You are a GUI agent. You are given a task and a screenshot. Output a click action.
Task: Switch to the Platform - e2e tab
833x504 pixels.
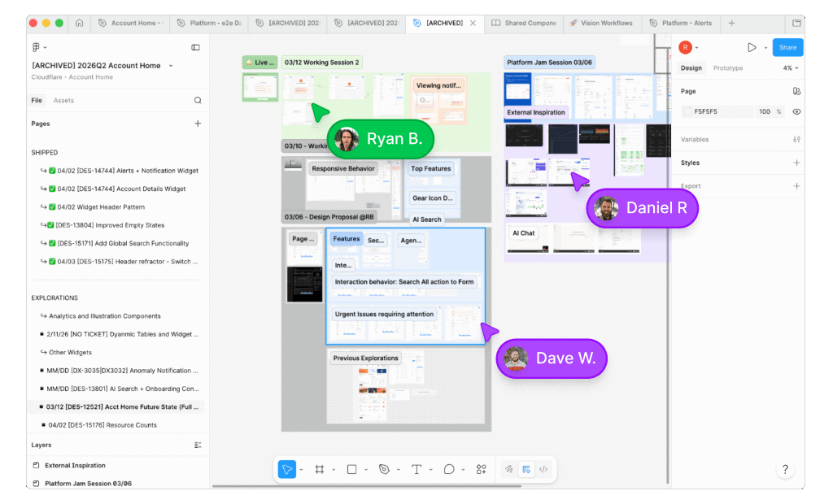pos(209,23)
